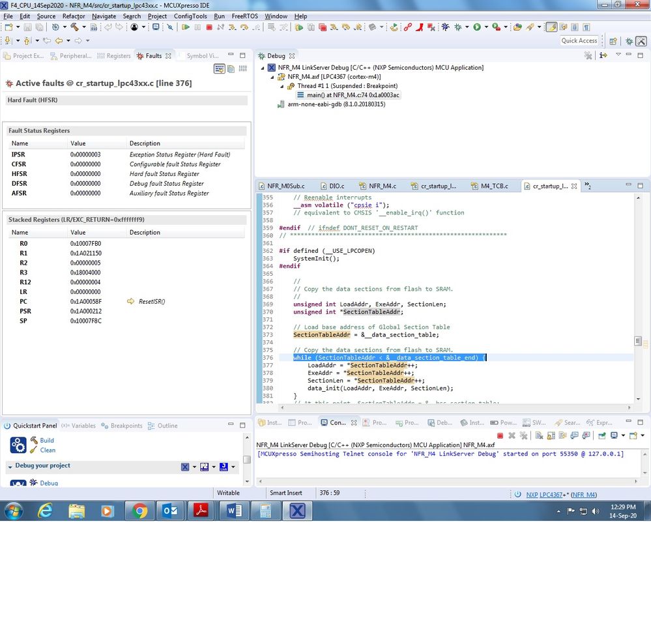Click the red Terminate icon in Console toolbar
The height and width of the screenshot is (644, 651).
tap(500, 435)
